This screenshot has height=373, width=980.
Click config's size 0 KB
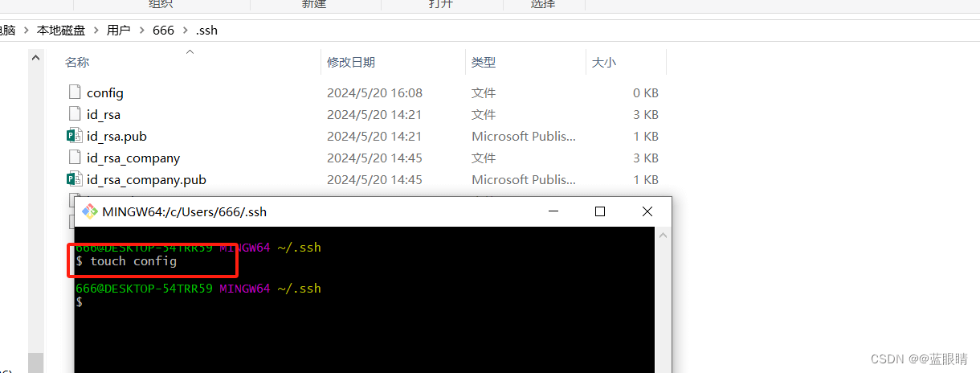tap(646, 92)
